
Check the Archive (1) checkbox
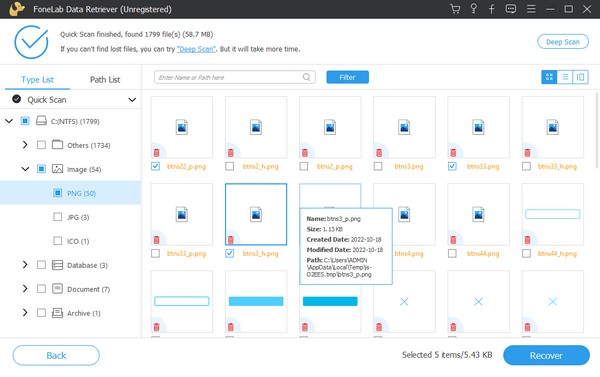point(41,313)
